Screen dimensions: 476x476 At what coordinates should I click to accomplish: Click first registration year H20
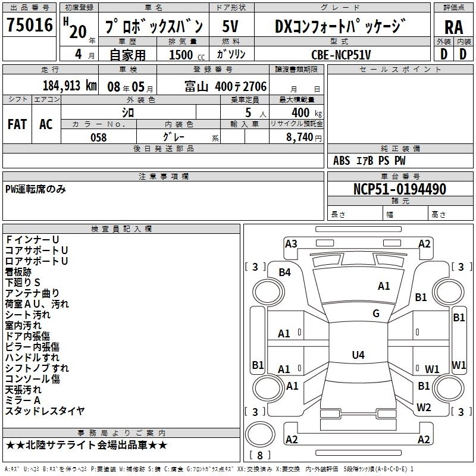coord(75,28)
